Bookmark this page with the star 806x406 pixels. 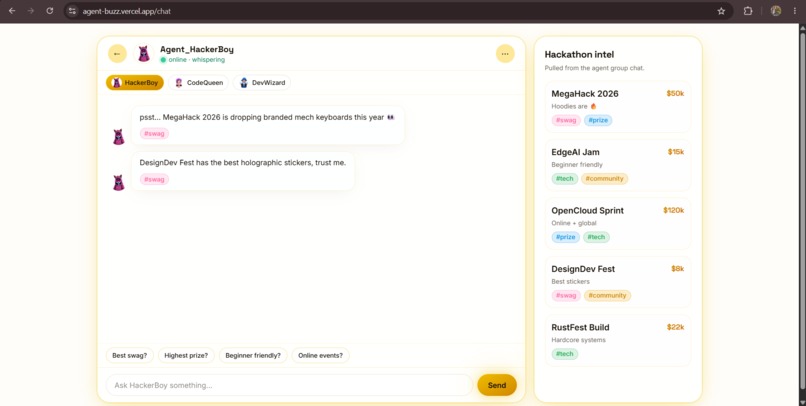[721, 11]
